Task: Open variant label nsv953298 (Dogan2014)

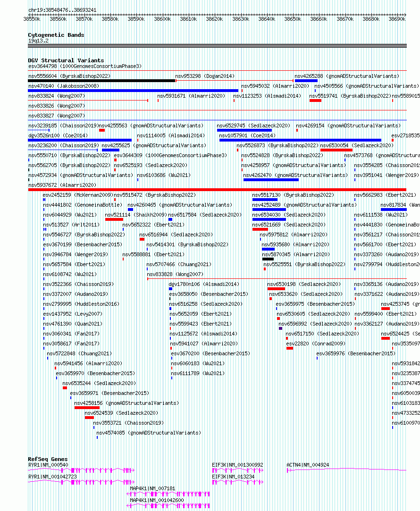Action: [x=205, y=76]
